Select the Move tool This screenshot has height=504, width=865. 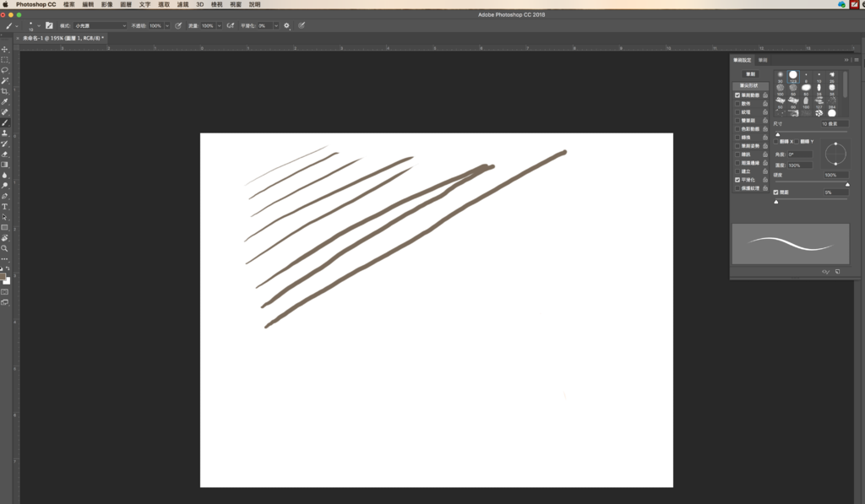tap(5, 50)
